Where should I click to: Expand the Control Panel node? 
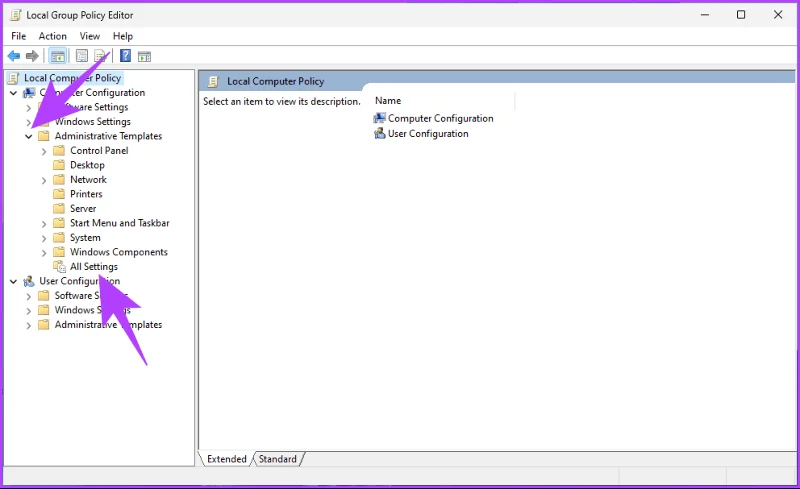(x=44, y=151)
